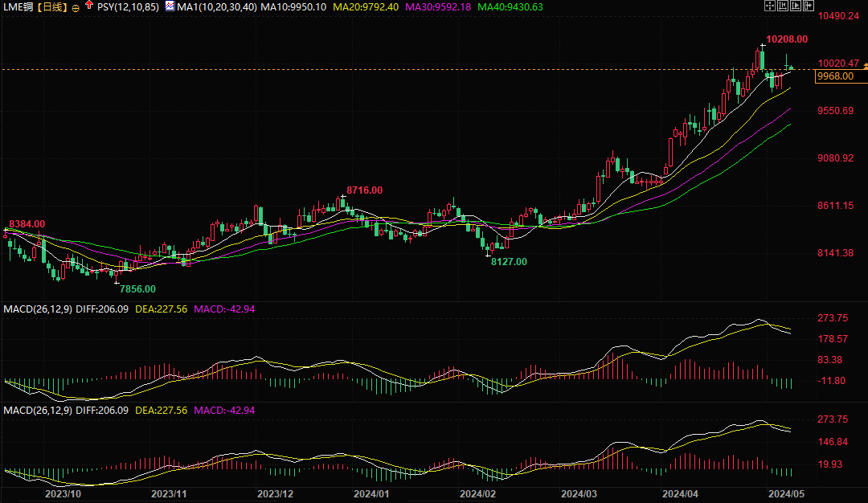The height and width of the screenshot is (503, 868).
Task: Click the small chart icon before MA1
Action: pyautogui.click(x=170, y=6)
